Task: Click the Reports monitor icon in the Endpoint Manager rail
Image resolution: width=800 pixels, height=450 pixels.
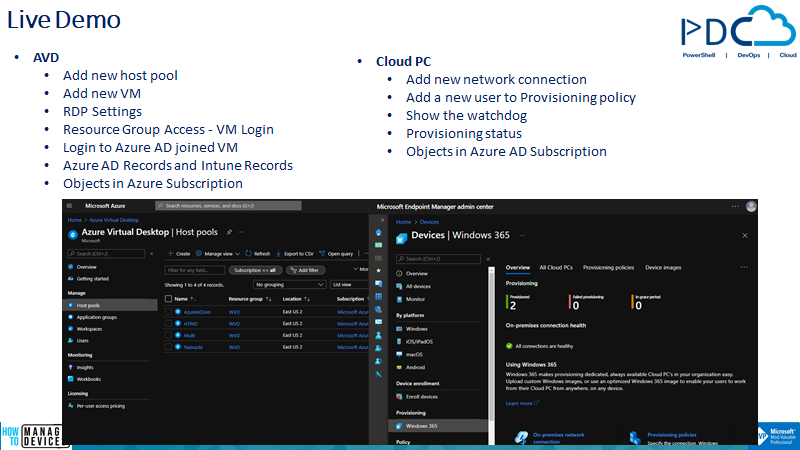Action: point(379,322)
